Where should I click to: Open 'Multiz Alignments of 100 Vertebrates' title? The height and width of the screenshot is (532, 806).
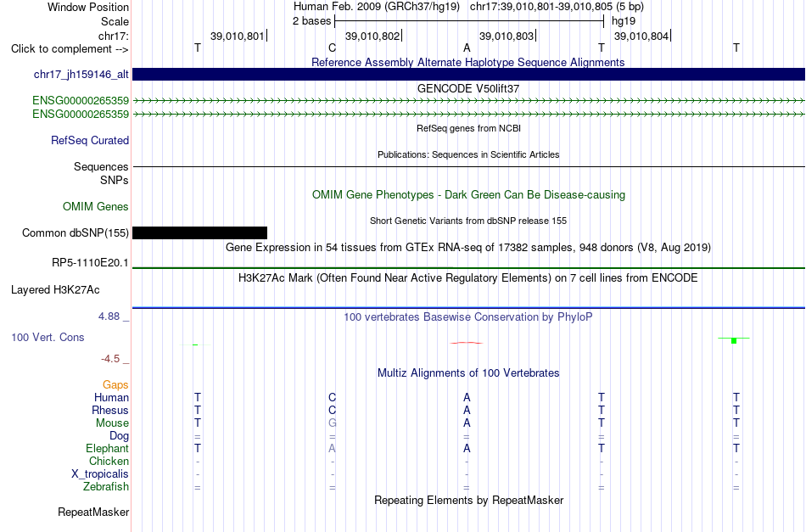[x=468, y=373]
